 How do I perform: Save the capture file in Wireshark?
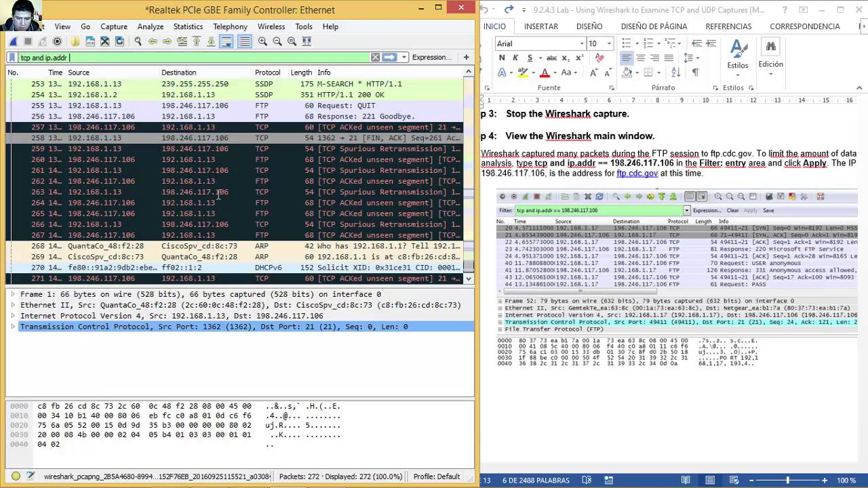(90, 41)
